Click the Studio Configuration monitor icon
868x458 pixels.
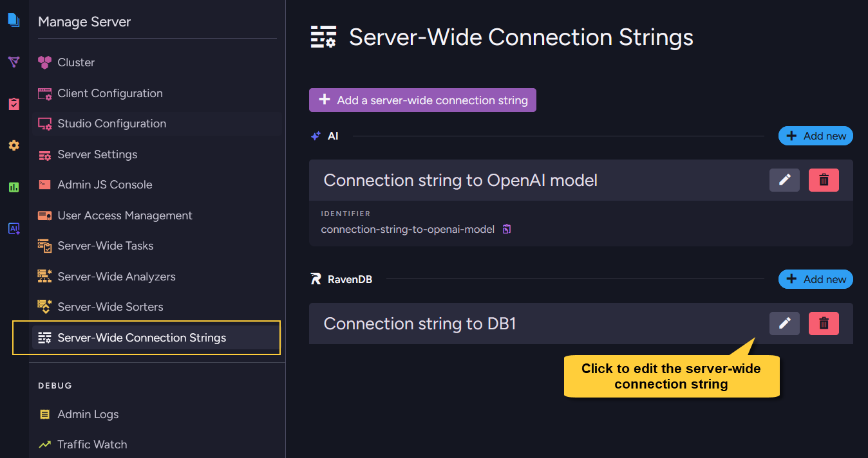[x=44, y=124]
